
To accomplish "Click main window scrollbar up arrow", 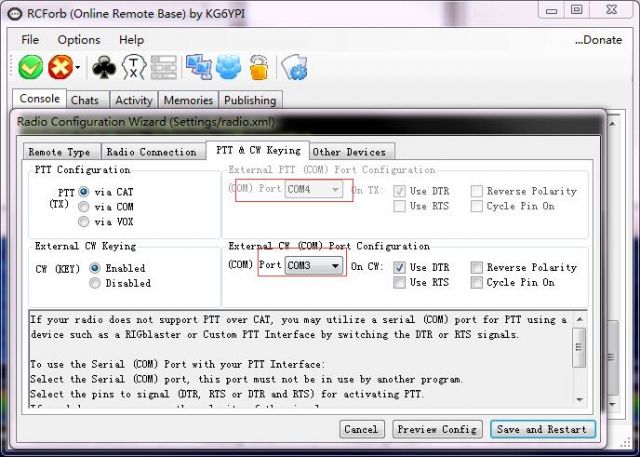I will point(612,123).
